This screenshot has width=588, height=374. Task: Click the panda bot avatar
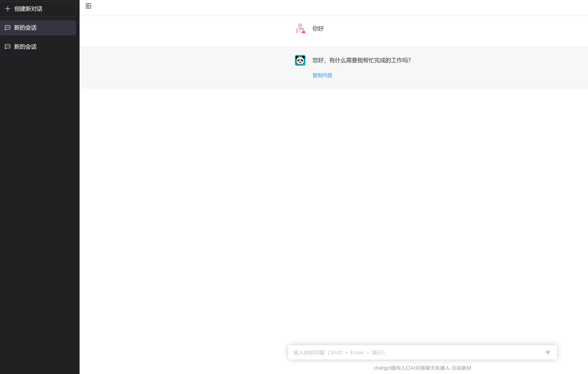pos(300,60)
